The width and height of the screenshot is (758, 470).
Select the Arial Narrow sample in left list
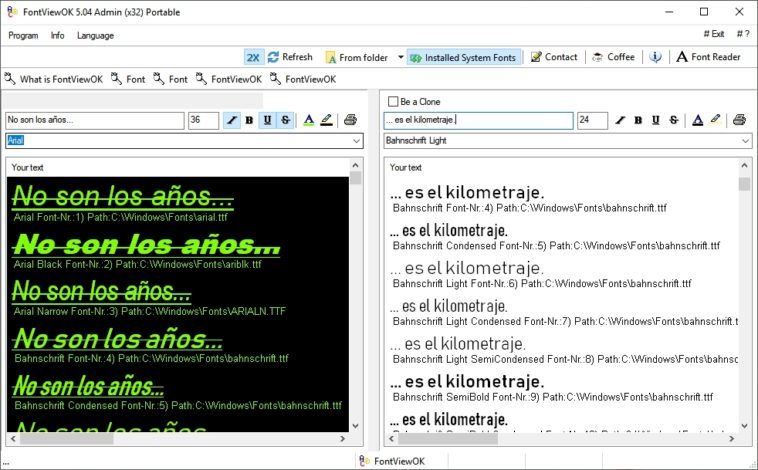[102, 292]
